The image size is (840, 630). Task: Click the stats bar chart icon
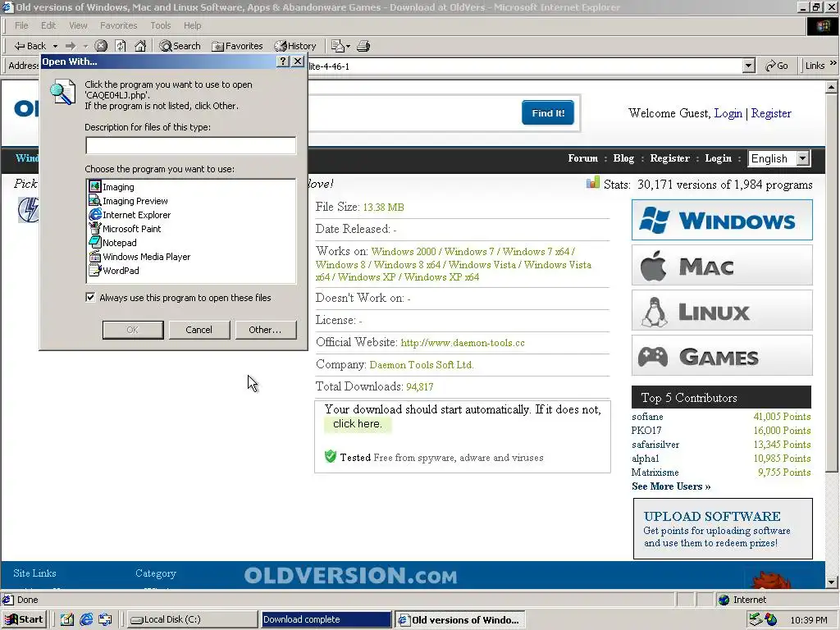coord(592,183)
